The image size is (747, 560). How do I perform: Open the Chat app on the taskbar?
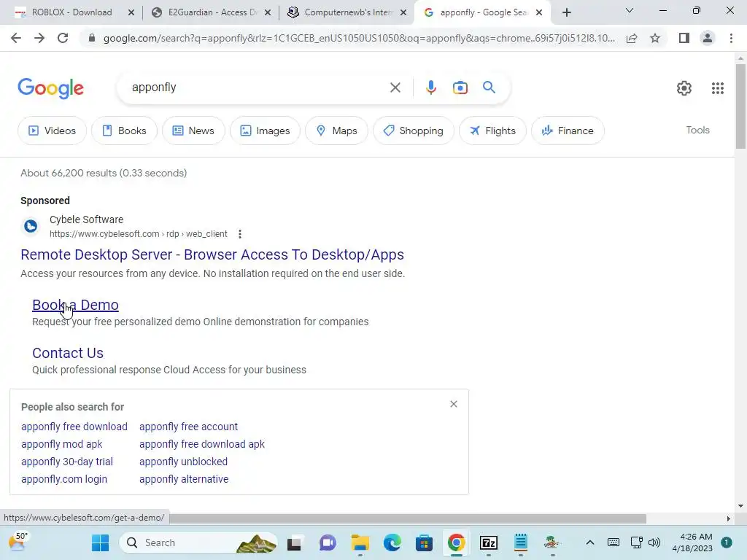click(328, 542)
